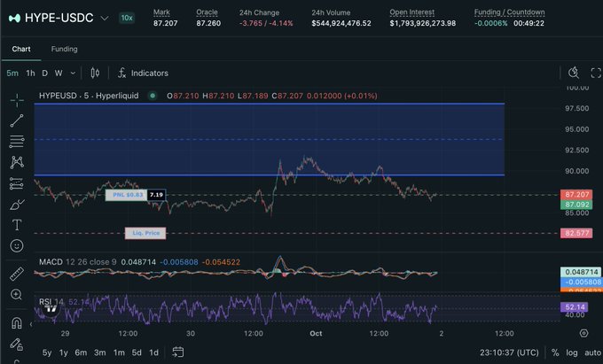Select the 5m timeframe
603x364 pixels.
(12, 73)
